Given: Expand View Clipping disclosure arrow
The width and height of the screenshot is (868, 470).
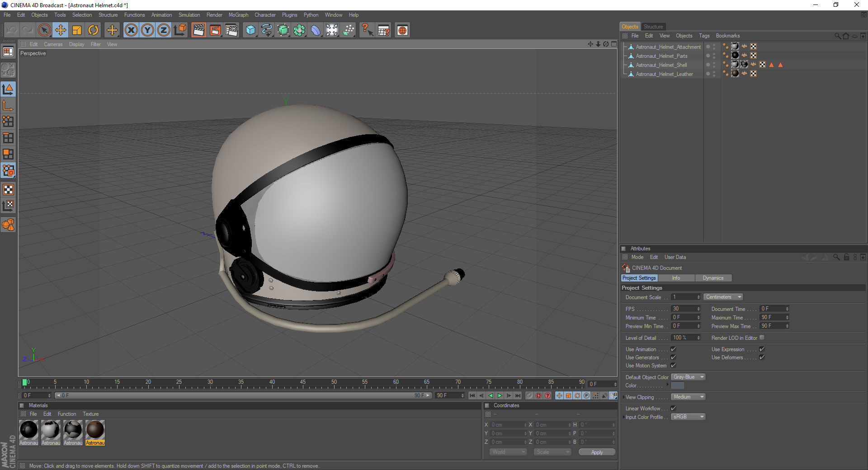Looking at the screenshot, I should [x=623, y=397].
